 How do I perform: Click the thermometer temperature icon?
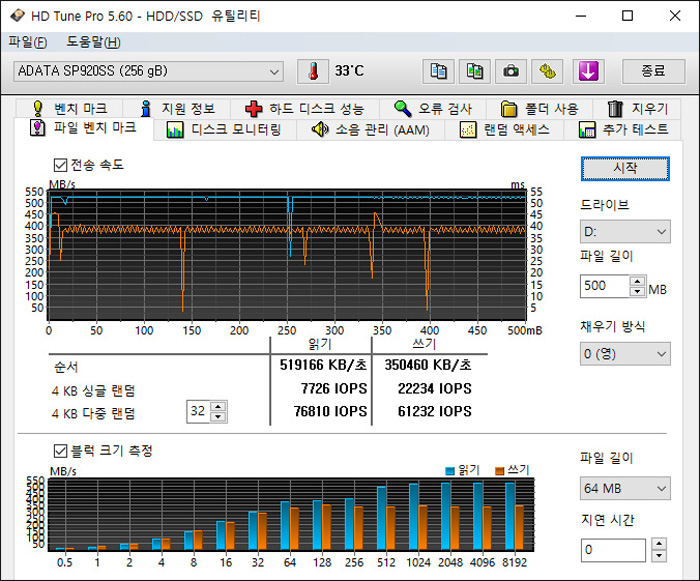pos(312,72)
